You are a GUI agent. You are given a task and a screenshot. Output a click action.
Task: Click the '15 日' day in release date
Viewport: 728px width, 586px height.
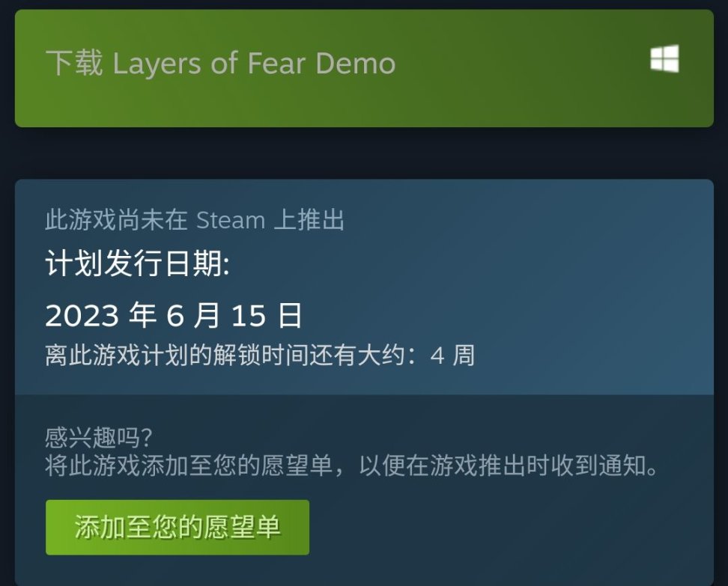click(x=267, y=316)
